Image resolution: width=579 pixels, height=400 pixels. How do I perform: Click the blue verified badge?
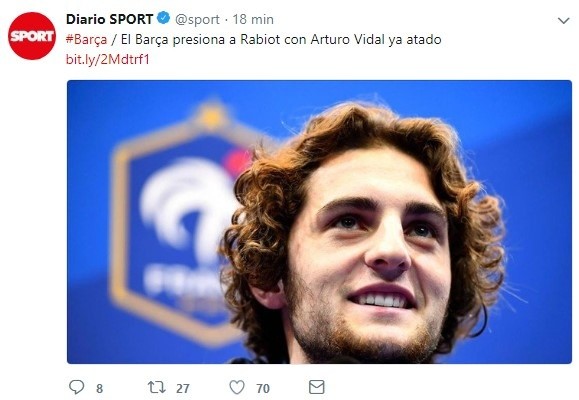(x=164, y=18)
